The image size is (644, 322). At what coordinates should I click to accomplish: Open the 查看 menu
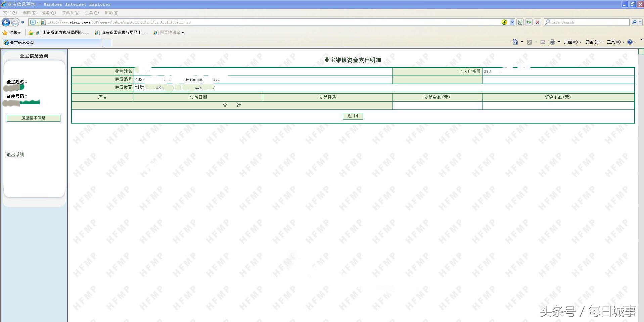click(x=49, y=13)
